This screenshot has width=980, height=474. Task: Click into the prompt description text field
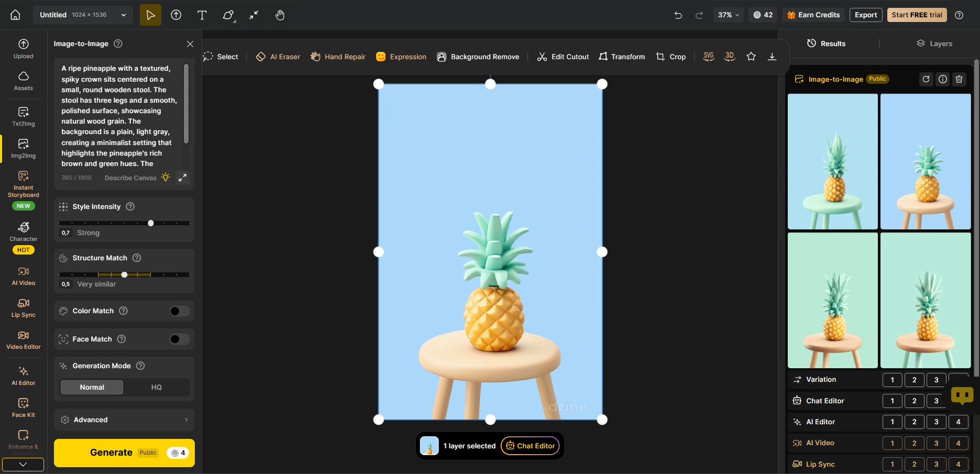pyautogui.click(x=119, y=116)
